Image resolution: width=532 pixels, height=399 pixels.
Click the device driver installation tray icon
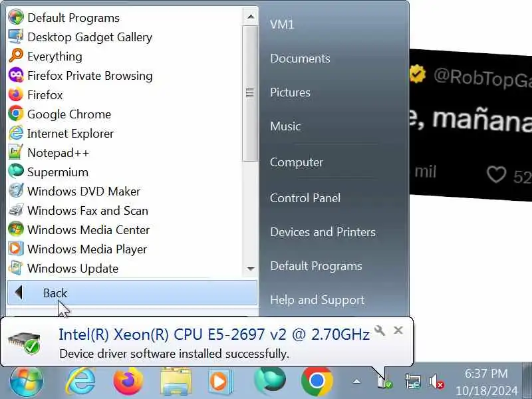click(x=384, y=382)
